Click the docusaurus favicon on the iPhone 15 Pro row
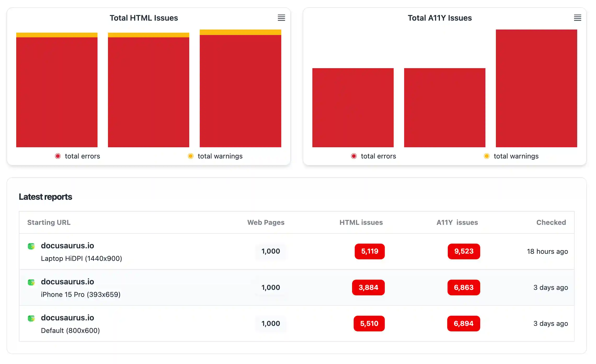This screenshot has height=364, width=596. click(x=31, y=282)
